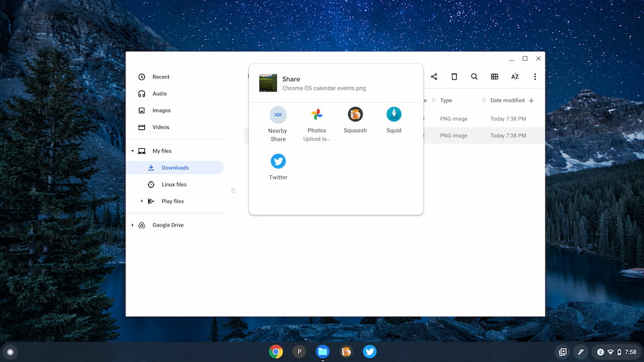644x362 pixels.
Task: Open the stylus tools icon
Action: point(580,352)
